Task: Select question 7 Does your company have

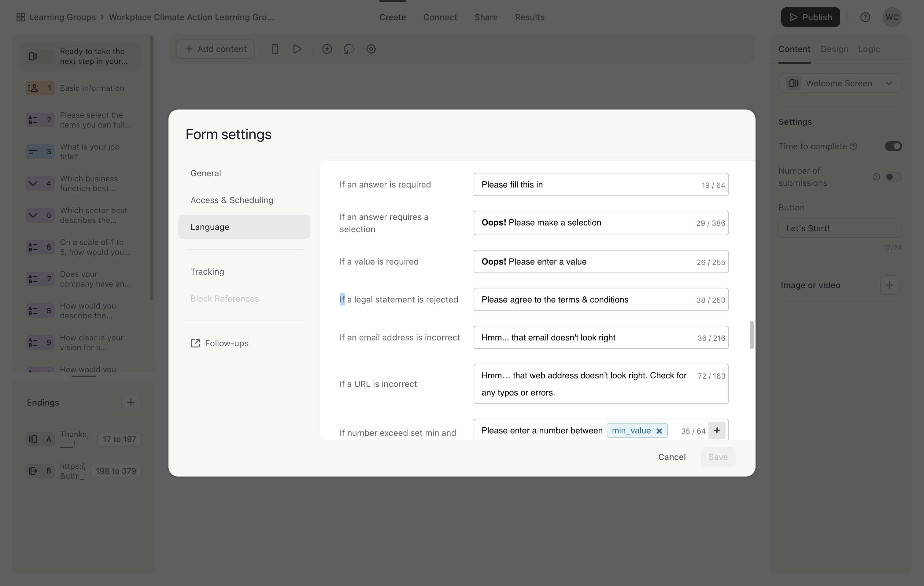Action: click(x=80, y=279)
